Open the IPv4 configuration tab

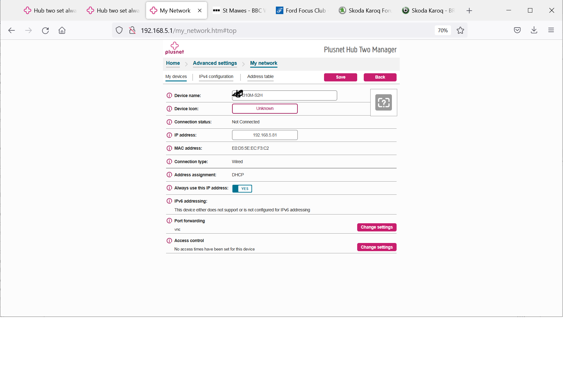tap(216, 76)
